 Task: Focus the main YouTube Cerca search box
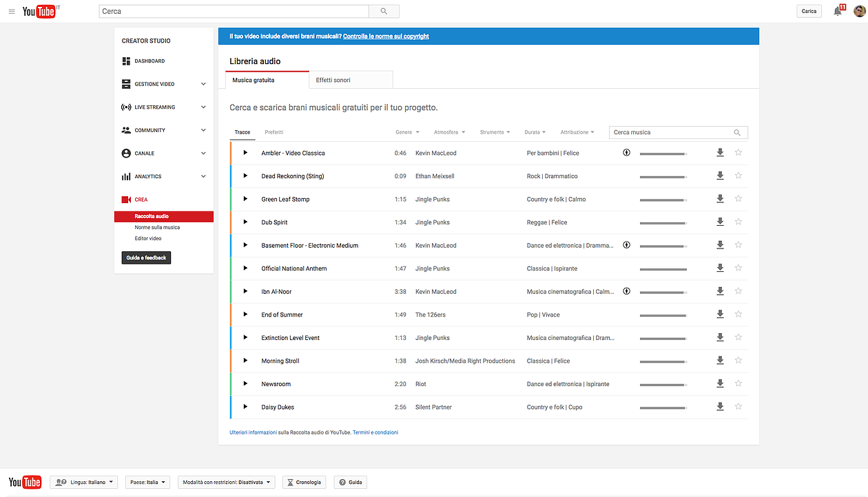[234, 12]
